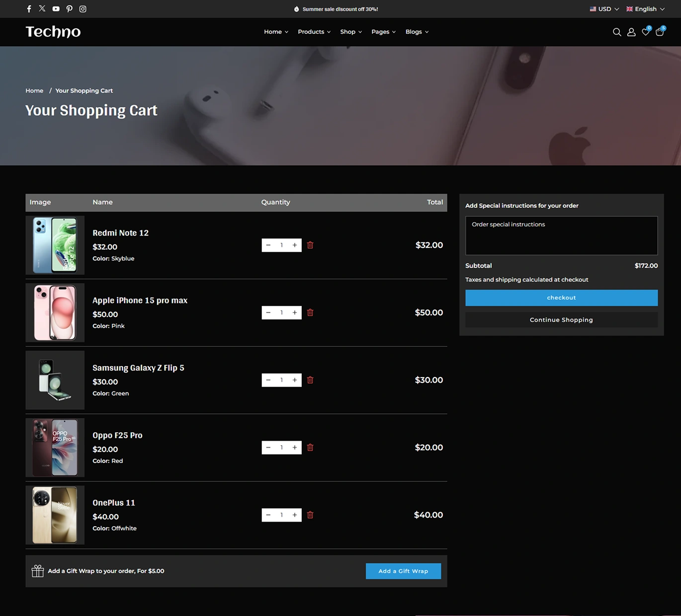Expand the Blogs menu
This screenshot has height=616, width=681.
(417, 32)
